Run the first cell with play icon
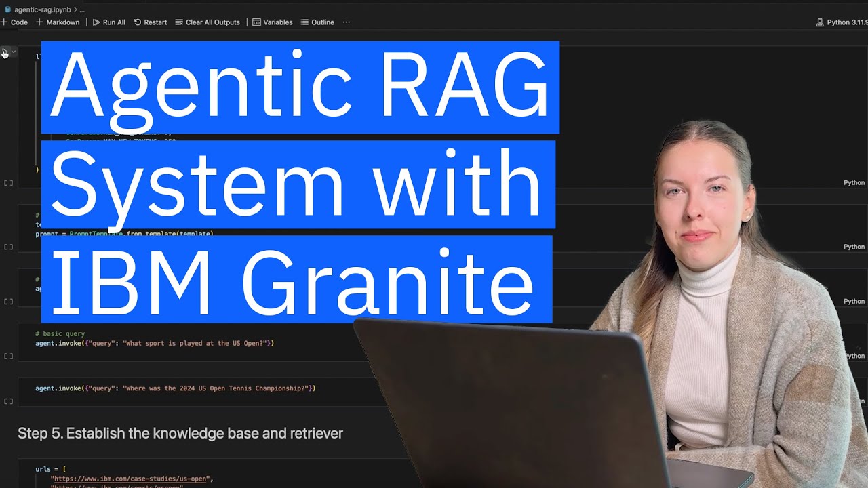Viewport: 868px width, 488px height. pyautogui.click(x=5, y=52)
